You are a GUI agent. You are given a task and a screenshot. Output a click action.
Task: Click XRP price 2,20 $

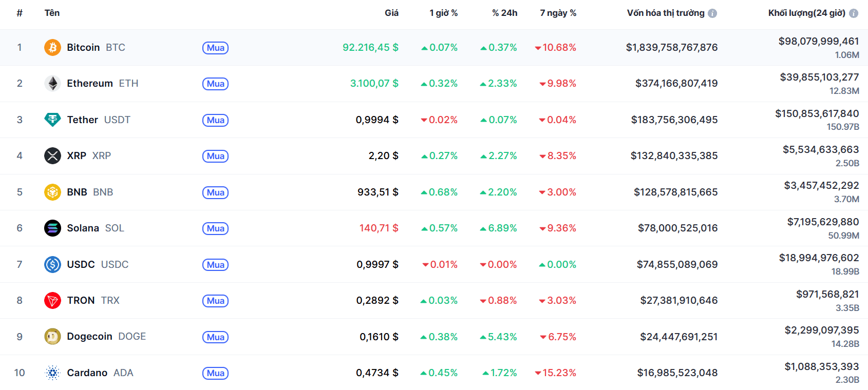(x=384, y=155)
